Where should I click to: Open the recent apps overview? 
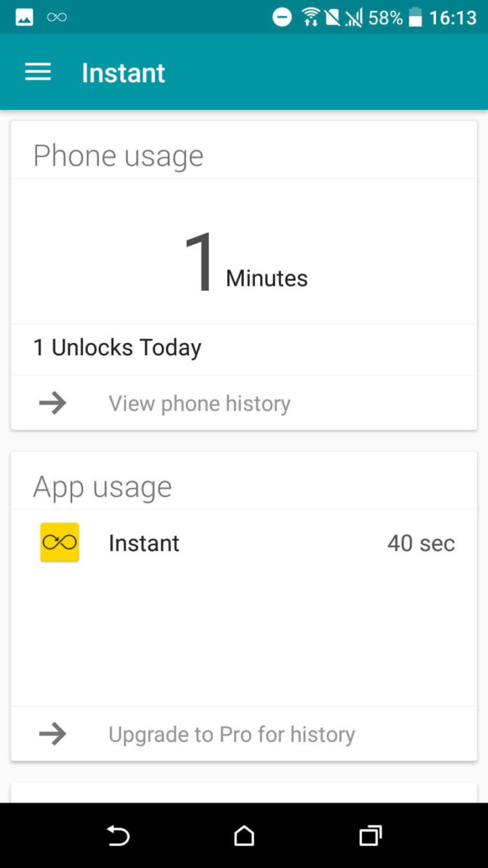point(370,835)
